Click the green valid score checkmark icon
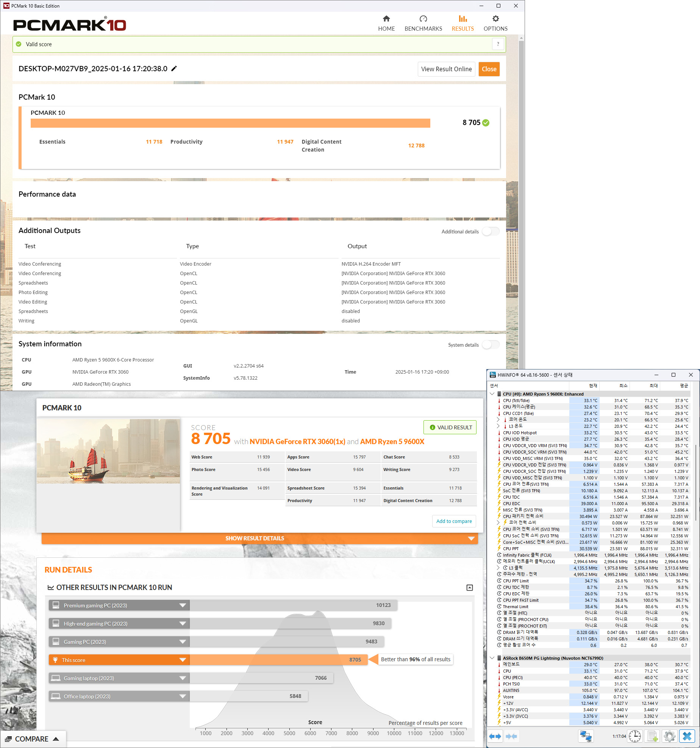The image size is (700, 748). [19, 44]
